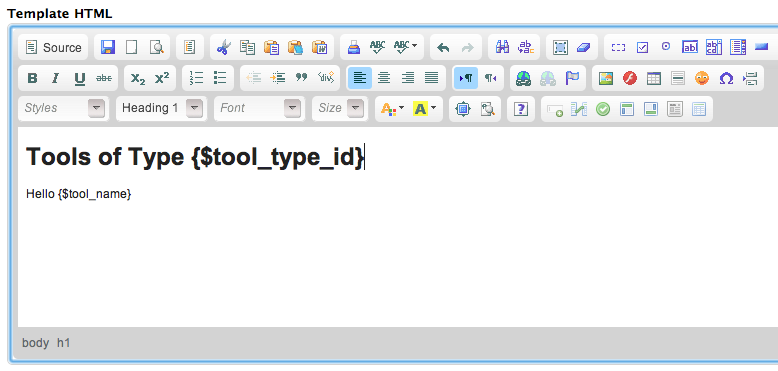This screenshot has height=371, width=778.
Task: Insert a Radio Button form field
Action: coord(666,47)
